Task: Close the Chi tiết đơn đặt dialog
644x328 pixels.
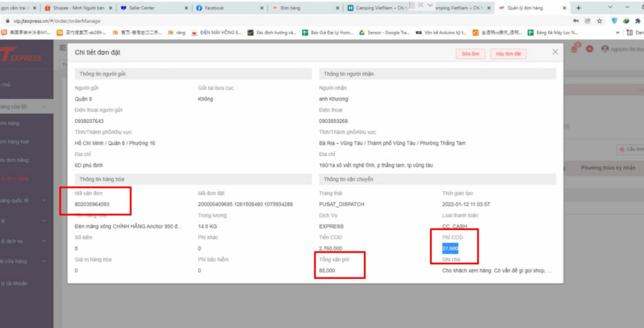Action: point(555,52)
